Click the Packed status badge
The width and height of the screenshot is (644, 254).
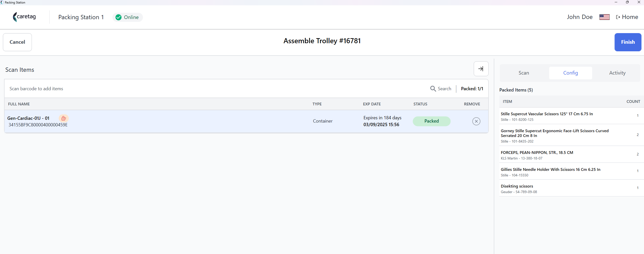tap(431, 121)
